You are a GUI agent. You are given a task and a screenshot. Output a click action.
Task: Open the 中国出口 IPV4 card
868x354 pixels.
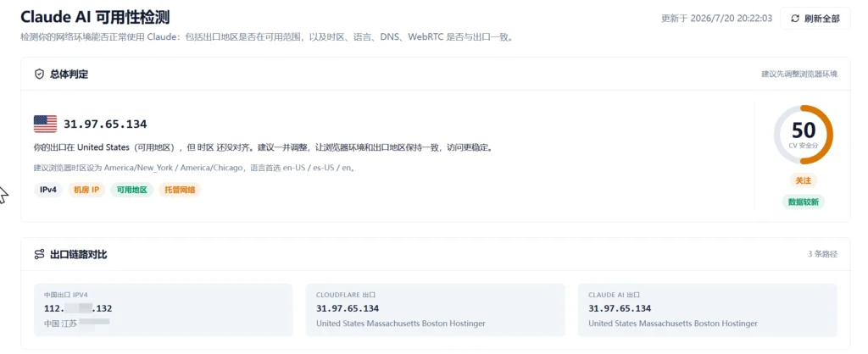164,310
